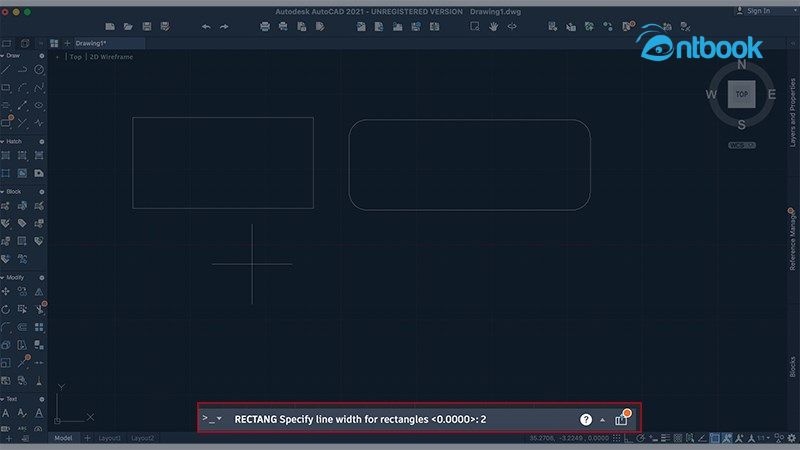
Task: Open Text panel settings gear
Action: coord(42,399)
